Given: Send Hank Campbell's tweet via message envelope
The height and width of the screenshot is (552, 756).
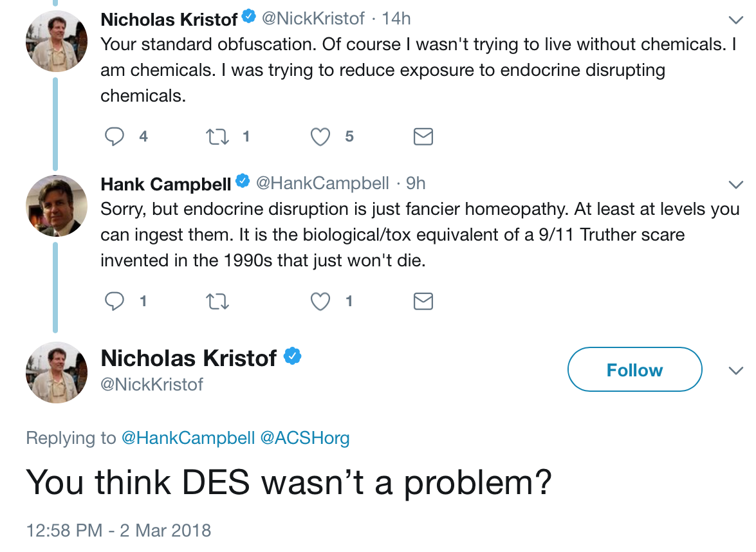Looking at the screenshot, I should click(423, 301).
